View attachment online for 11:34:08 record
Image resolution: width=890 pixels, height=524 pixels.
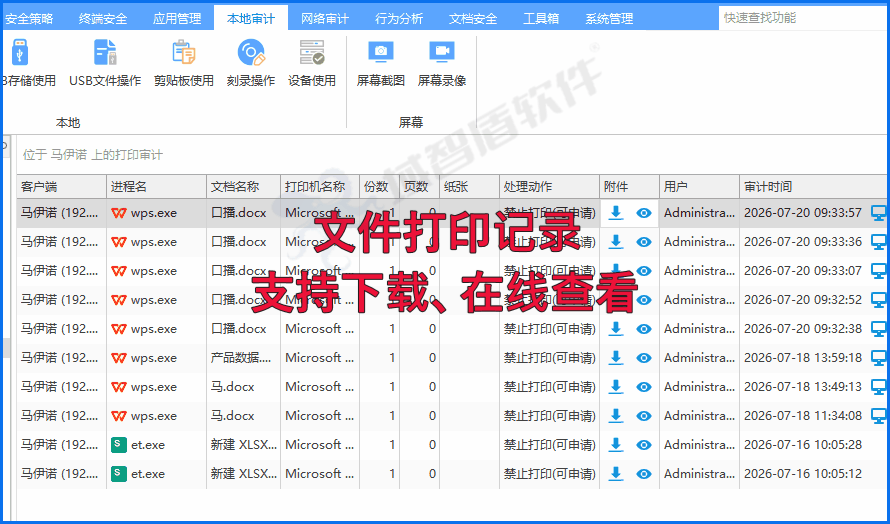click(x=644, y=416)
